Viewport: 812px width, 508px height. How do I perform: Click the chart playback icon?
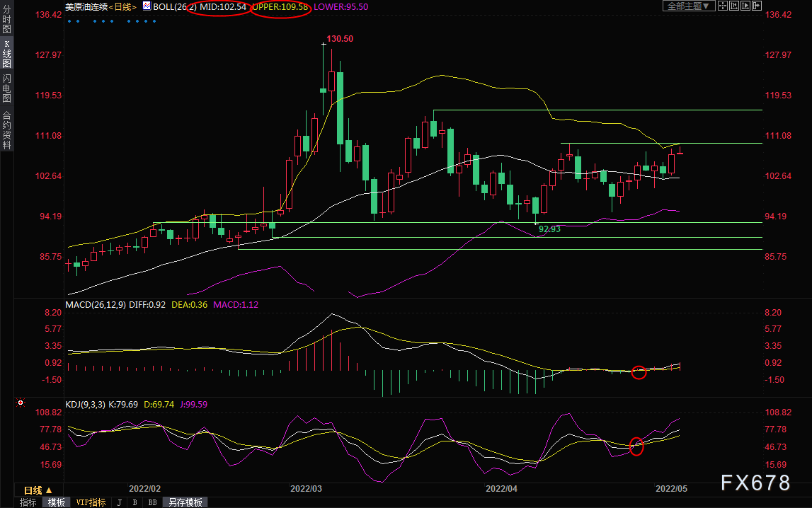(x=745, y=6)
